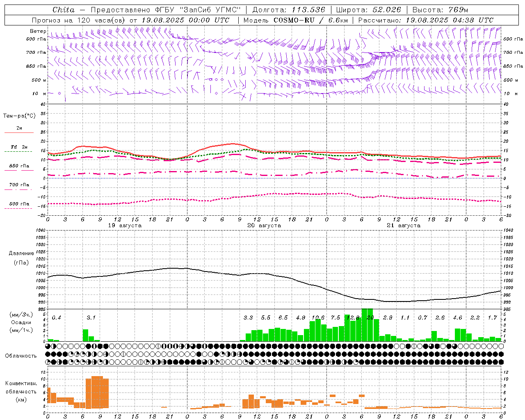Click the "500 м" level label left of wind barbs

tap(39, 80)
